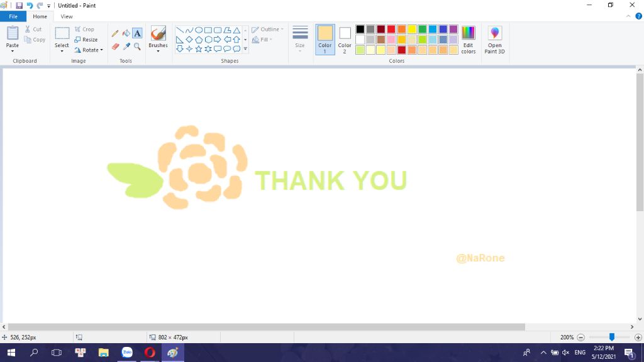Choose the Four-point star shape
644x362 pixels.
(189, 49)
